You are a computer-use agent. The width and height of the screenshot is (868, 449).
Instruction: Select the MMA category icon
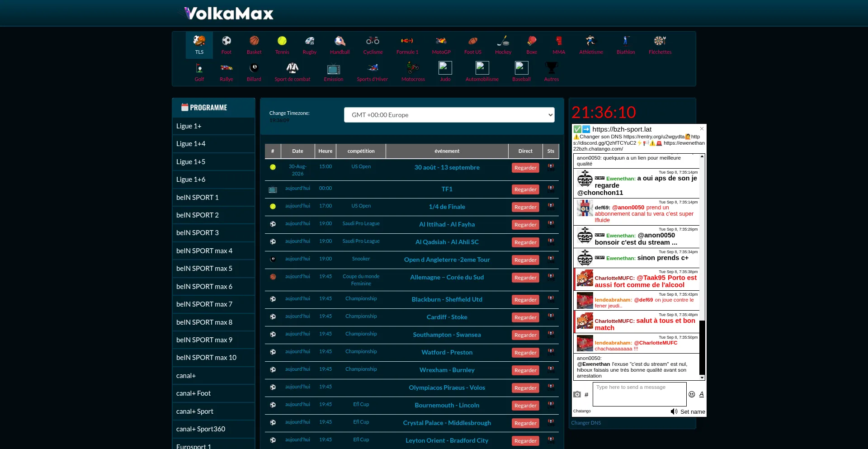point(559,41)
